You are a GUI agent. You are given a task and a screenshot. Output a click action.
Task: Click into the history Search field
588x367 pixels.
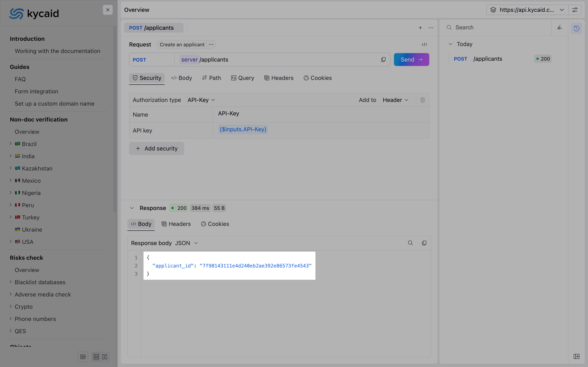pyautogui.click(x=498, y=28)
